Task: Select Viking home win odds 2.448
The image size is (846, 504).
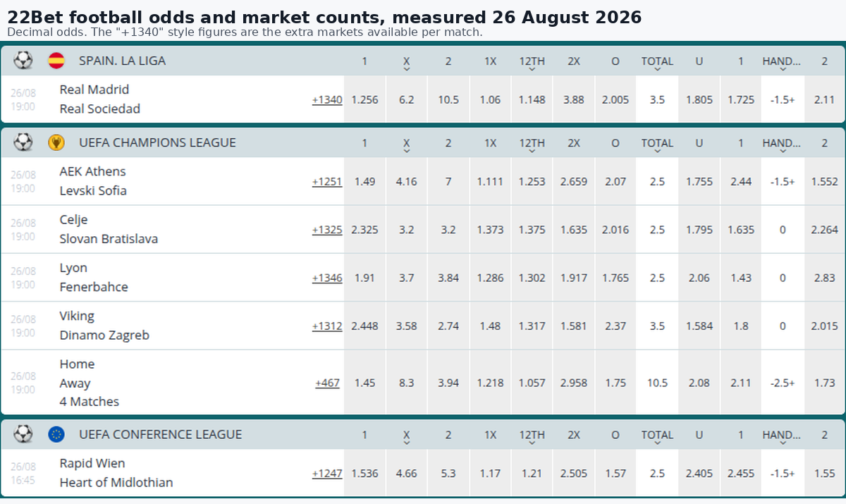Action: tap(364, 326)
